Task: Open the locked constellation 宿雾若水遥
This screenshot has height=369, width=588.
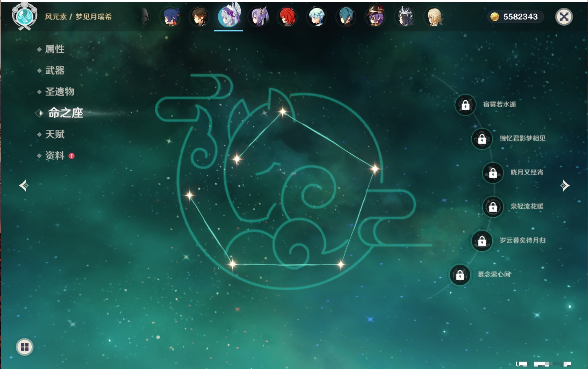Action: click(465, 105)
